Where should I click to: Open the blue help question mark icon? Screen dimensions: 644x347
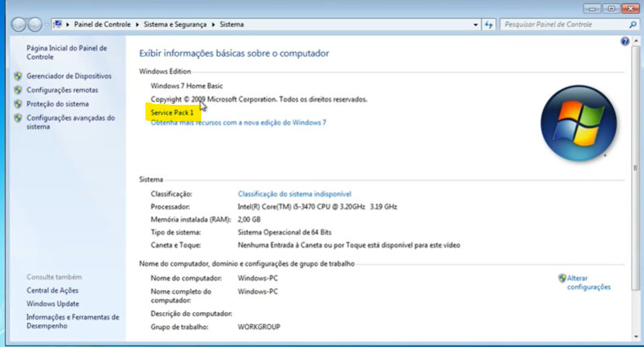[x=625, y=41]
